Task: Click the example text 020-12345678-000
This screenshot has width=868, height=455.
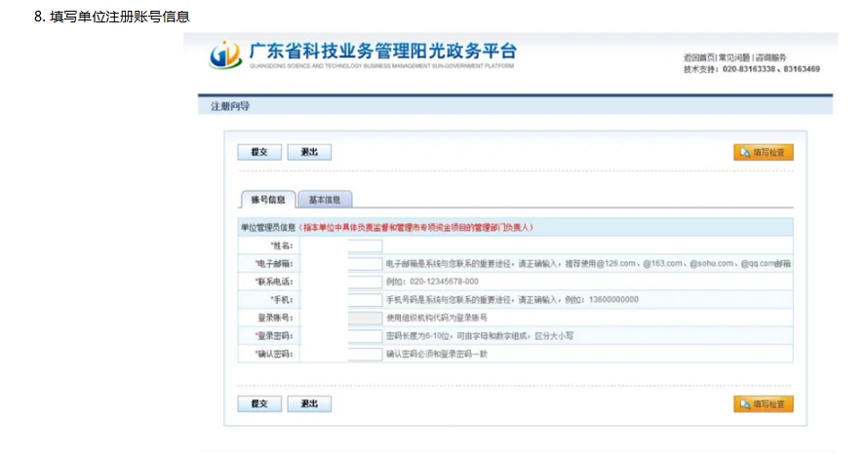Action: tap(444, 282)
